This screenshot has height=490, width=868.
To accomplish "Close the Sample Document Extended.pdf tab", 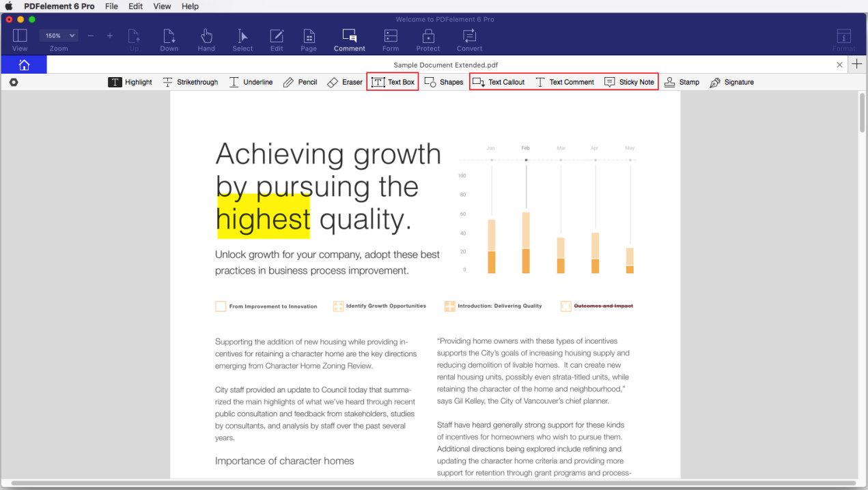I will 839,65.
